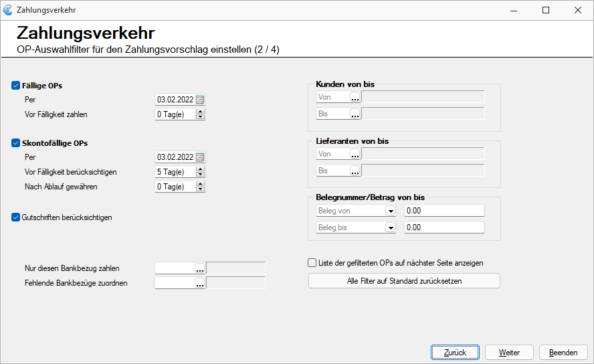
Task: Open lookup for Nur diesen Bankbezug zahlen
Action: [200, 268]
